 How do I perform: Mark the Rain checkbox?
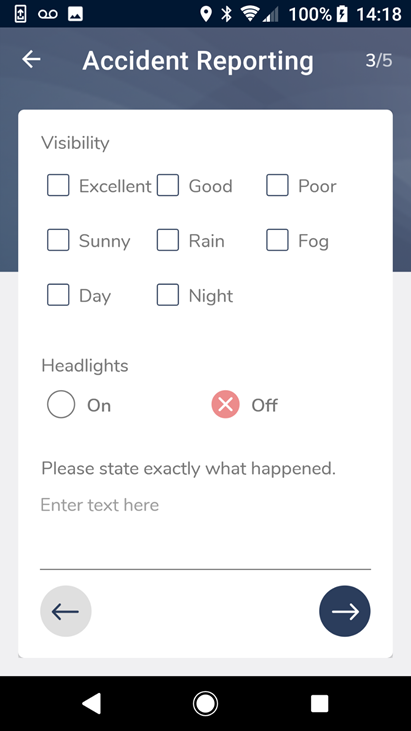tap(168, 240)
